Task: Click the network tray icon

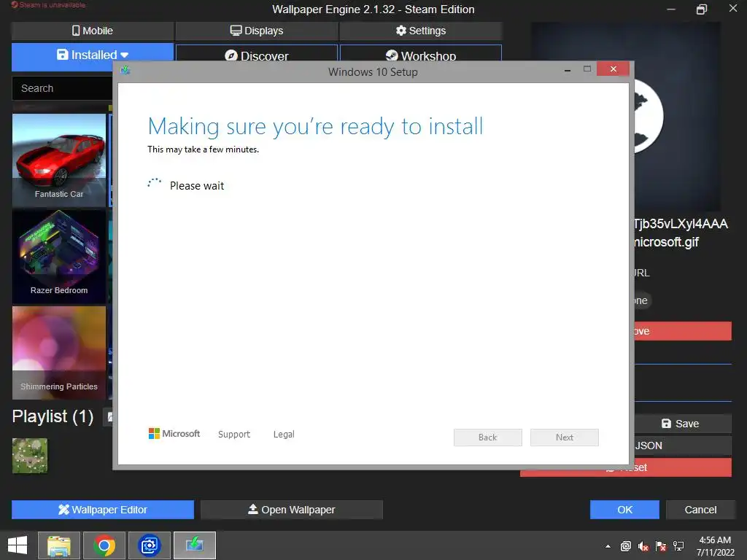Action: tap(678, 546)
